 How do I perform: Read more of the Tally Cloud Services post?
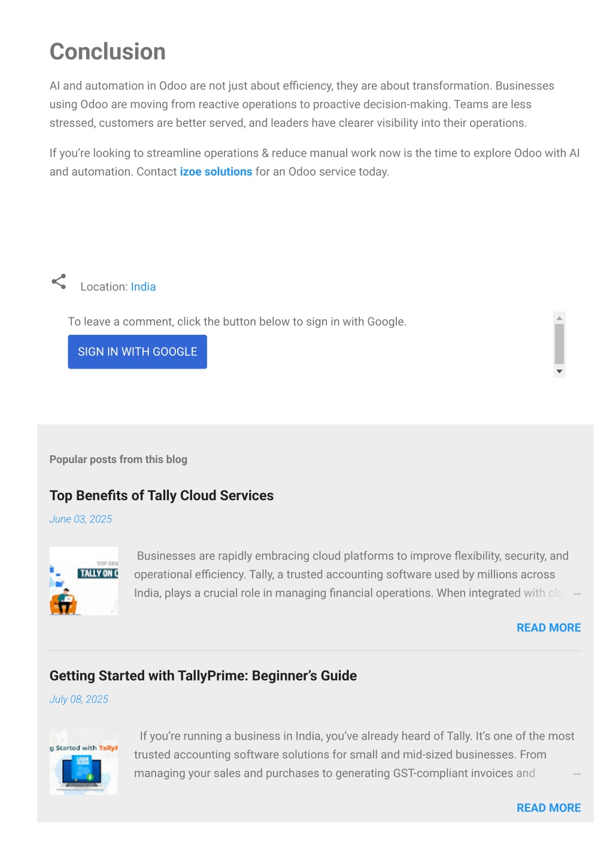pos(548,628)
